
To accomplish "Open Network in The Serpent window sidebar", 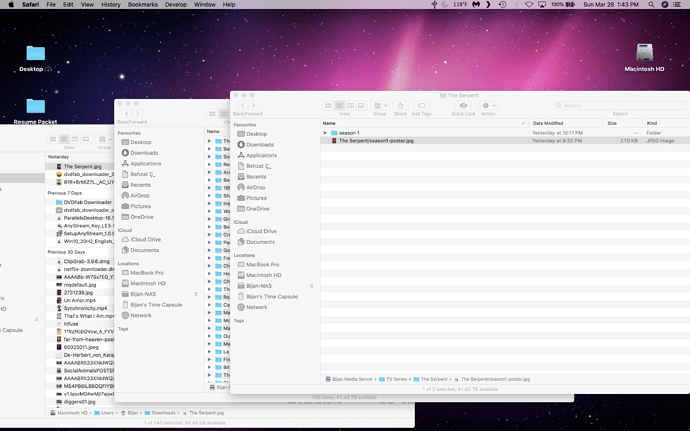I will click(x=253, y=307).
